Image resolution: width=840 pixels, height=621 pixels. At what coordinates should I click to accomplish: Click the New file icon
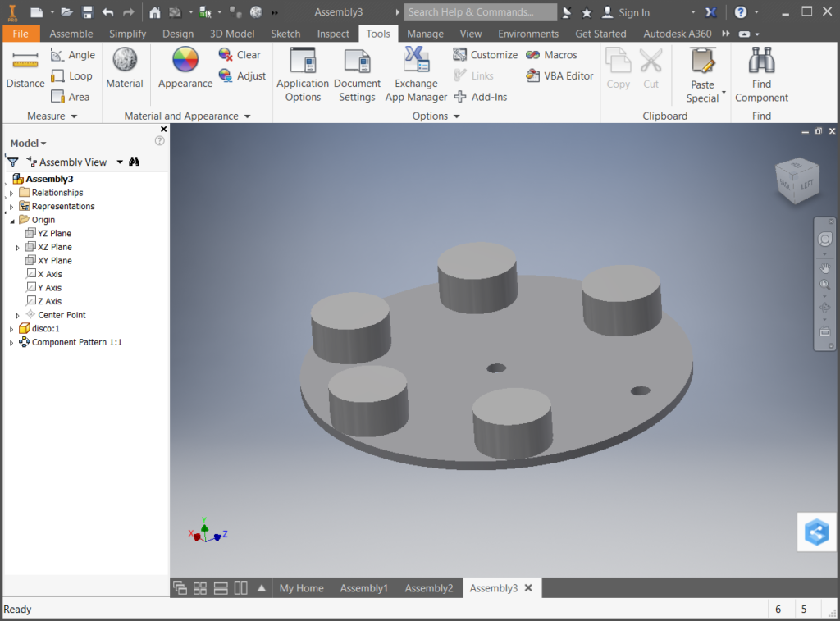pos(36,11)
